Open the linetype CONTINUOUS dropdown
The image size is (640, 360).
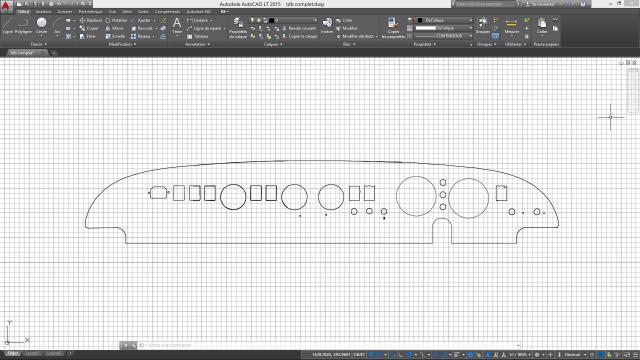click(444, 36)
